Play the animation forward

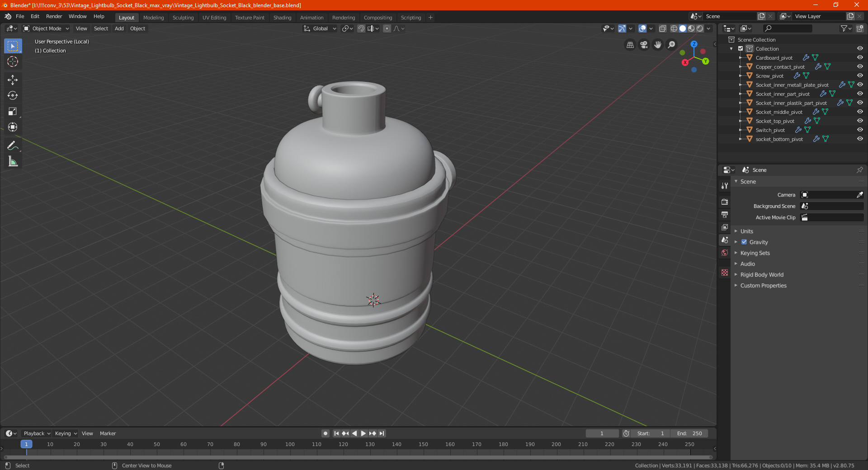[363, 433]
